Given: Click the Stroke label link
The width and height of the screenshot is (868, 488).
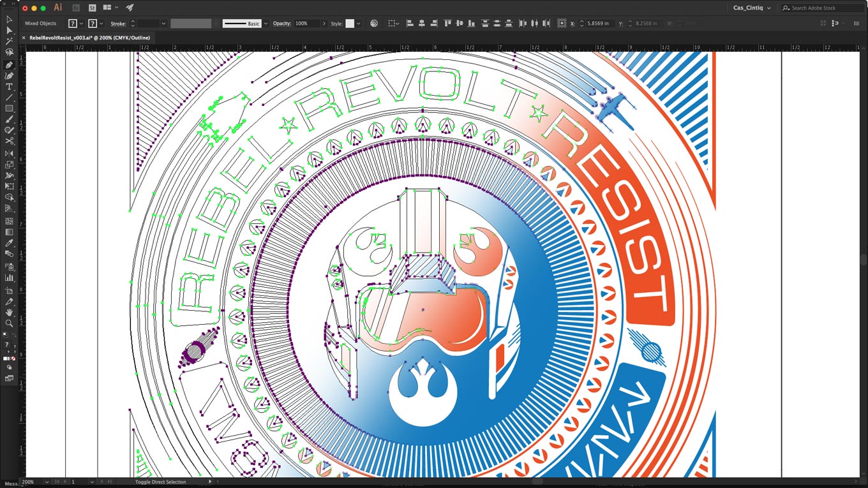Looking at the screenshot, I should point(118,24).
